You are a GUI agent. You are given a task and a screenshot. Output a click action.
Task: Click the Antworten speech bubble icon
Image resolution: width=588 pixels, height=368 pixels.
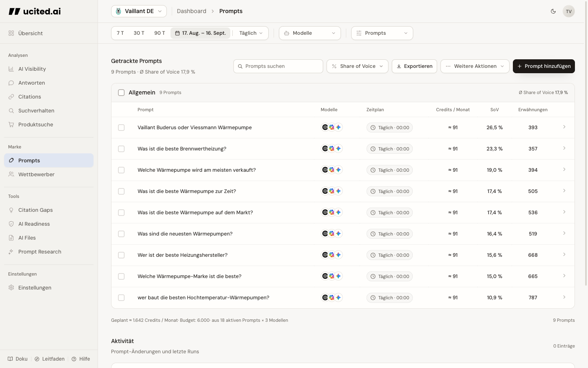11,83
